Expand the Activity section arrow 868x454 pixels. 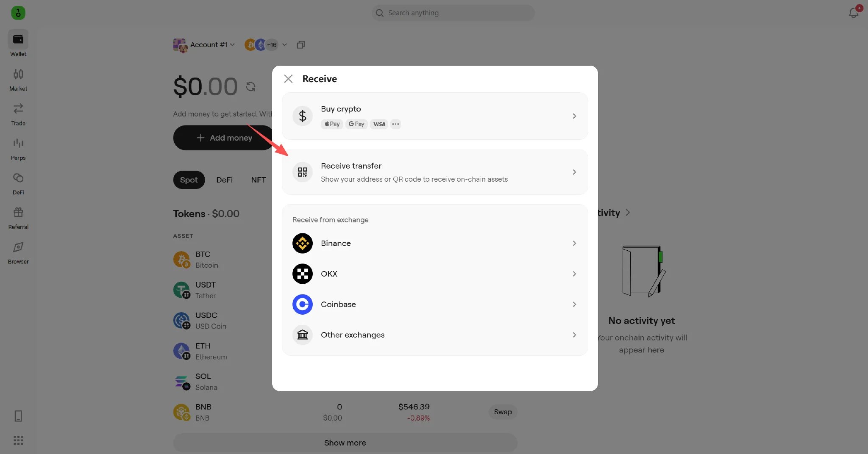628,213
